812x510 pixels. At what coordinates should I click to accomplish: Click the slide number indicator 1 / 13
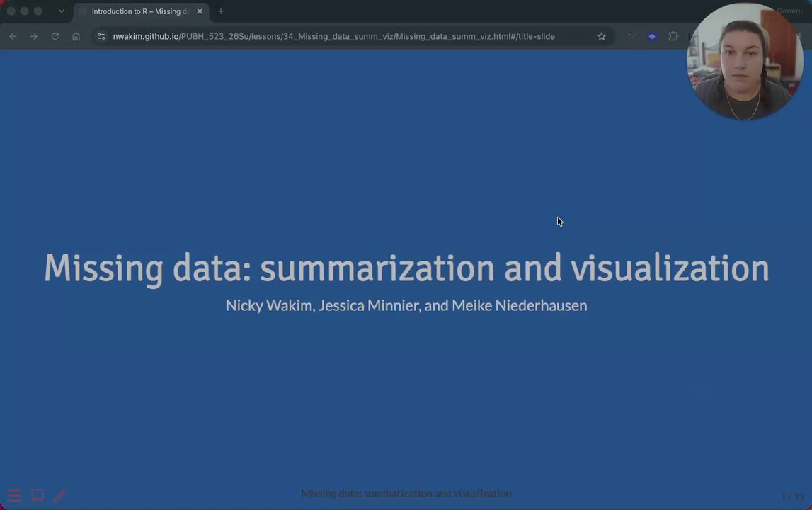(x=793, y=497)
